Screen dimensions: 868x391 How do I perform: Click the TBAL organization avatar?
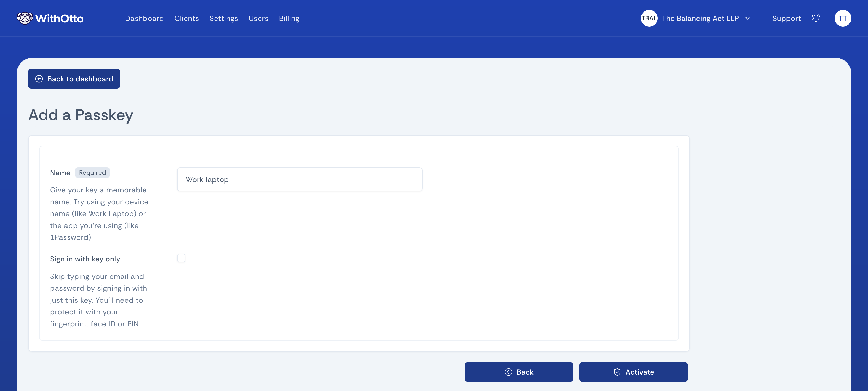[x=649, y=18]
